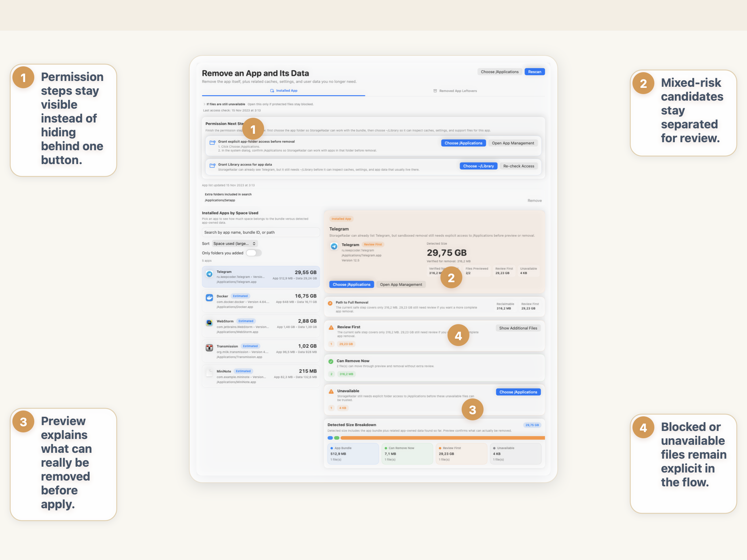This screenshot has height=560, width=747.
Task: Click the warning icon in Review First section
Action: click(x=331, y=327)
